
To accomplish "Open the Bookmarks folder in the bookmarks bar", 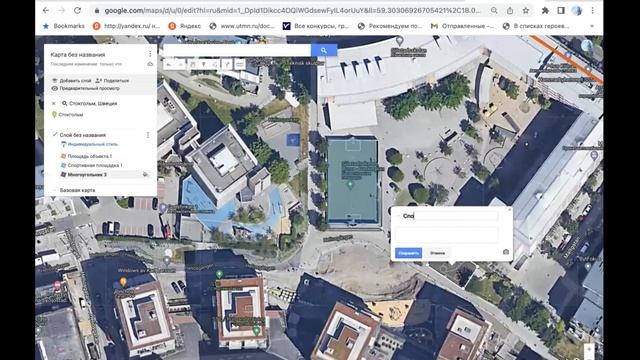I will click(x=64, y=26).
